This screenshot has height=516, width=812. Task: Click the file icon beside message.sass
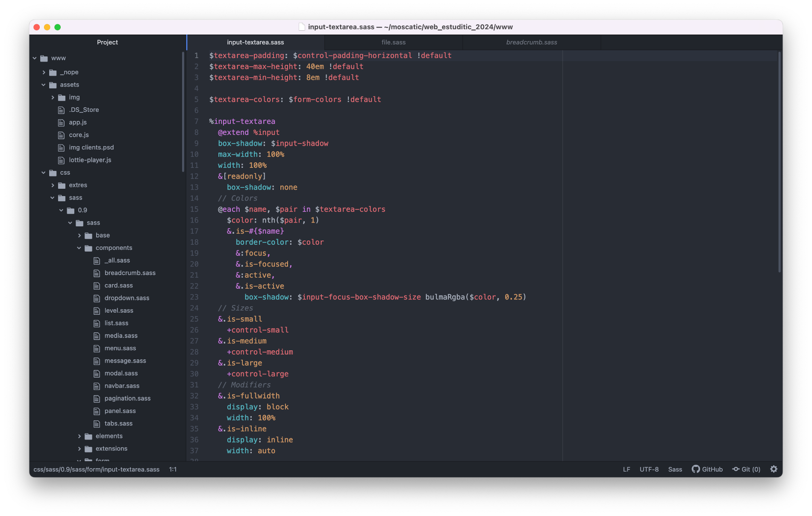[97, 361]
